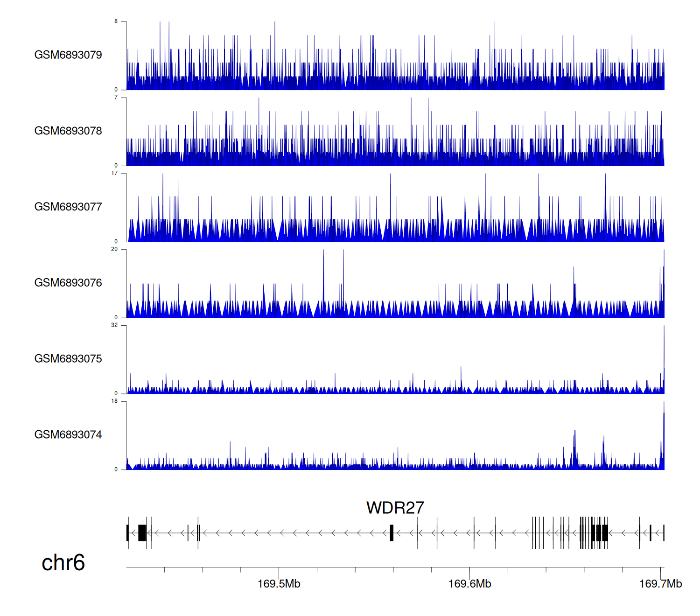Click the GSM6893077 track name

coord(68,207)
